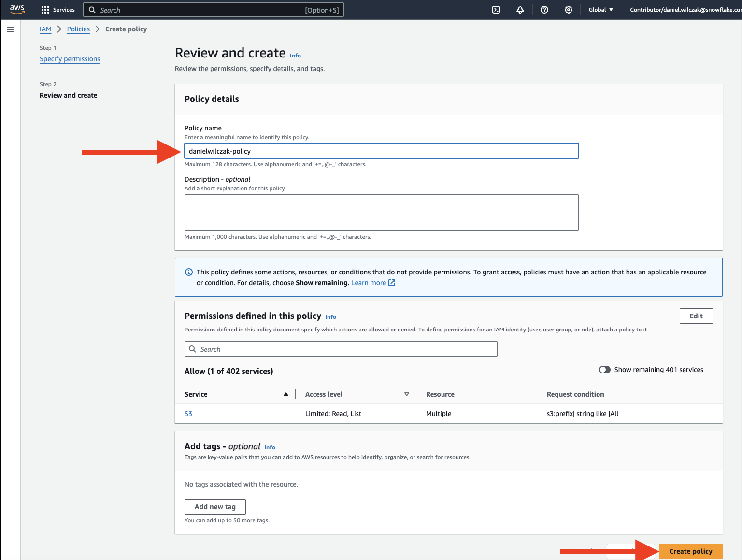Screen dimensions: 742x560
Task: Open the Global region dropdown
Action: pyautogui.click(x=600, y=10)
